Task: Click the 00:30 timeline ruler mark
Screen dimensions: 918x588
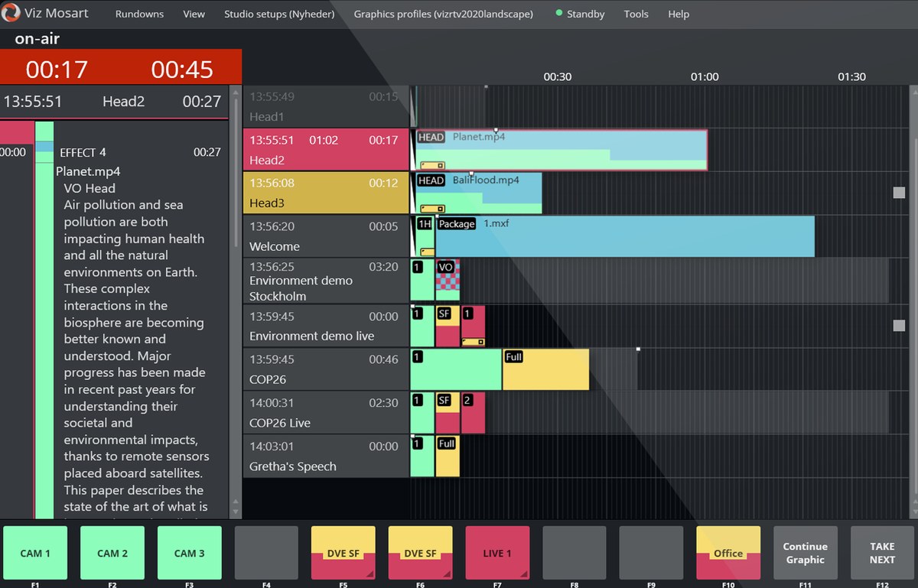Action: [558, 76]
